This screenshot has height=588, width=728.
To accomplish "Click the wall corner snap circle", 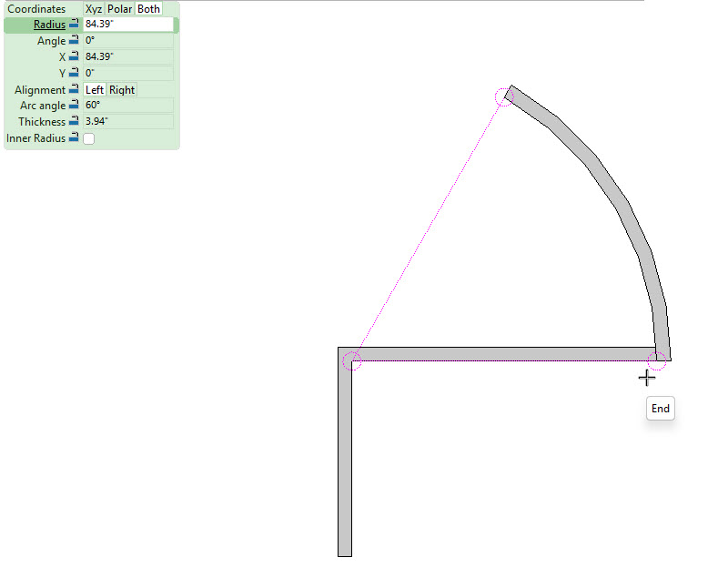I will pos(352,360).
